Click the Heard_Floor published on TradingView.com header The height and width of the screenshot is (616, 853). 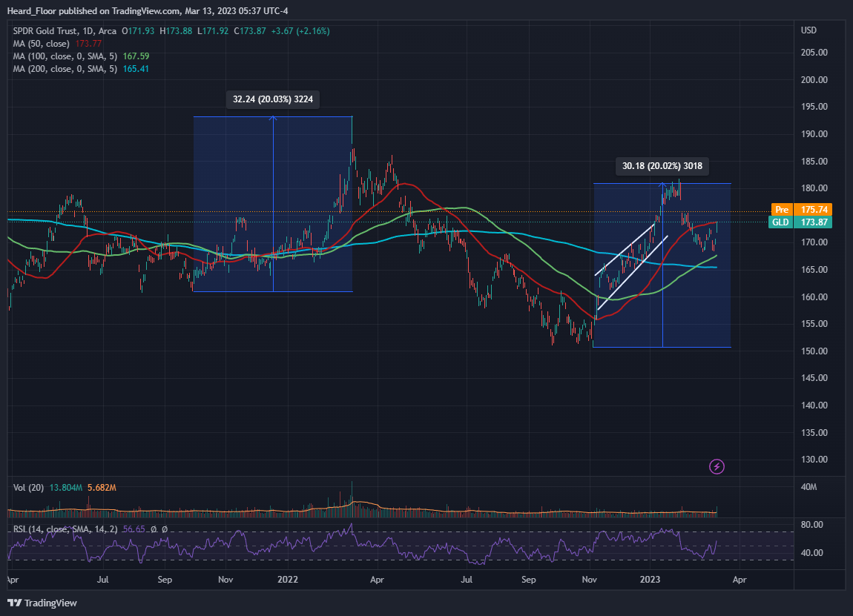click(x=148, y=11)
